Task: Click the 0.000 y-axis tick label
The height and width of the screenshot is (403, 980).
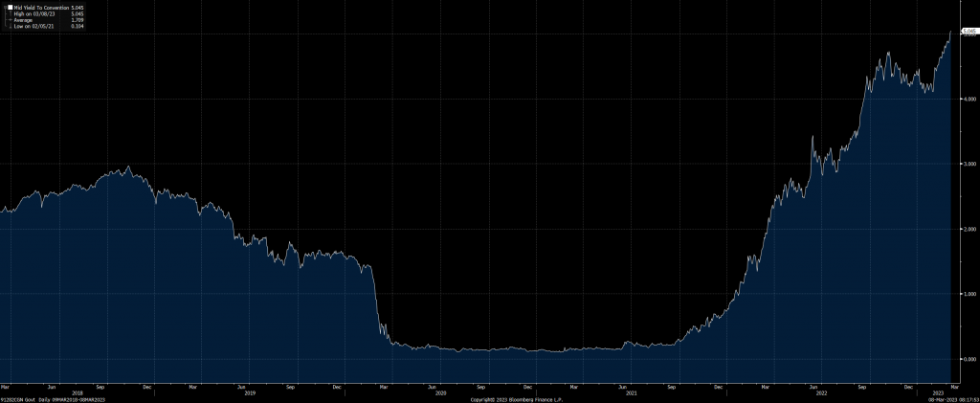Action: [967, 359]
